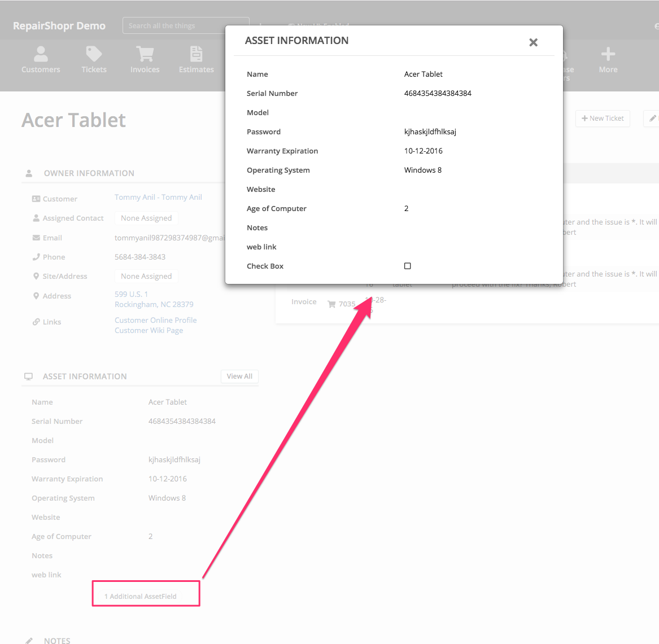659x644 pixels.
Task: Expand 1 Additional AssetField link
Action: pos(141,597)
